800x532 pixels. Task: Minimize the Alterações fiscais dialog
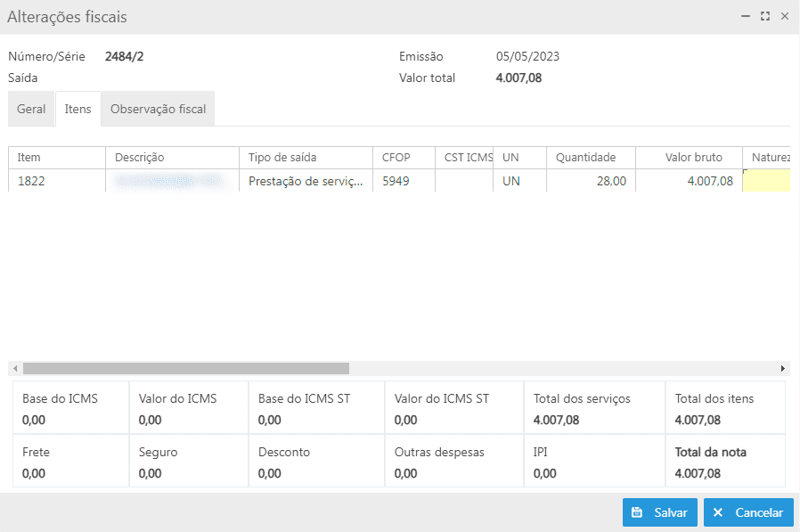[x=746, y=16]
